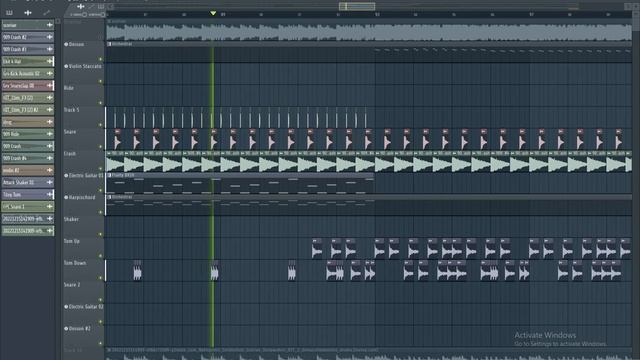This screenshot has width=640, height=360.
Task: Adjust left round knob under playlist toolbar
Action: (x=84, y=15)
